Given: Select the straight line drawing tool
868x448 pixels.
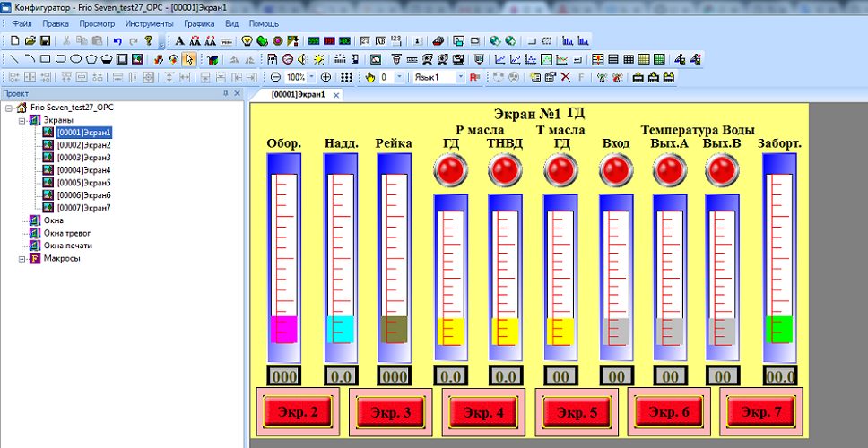Looking at the screenshot, I should [x=13, y=59].
